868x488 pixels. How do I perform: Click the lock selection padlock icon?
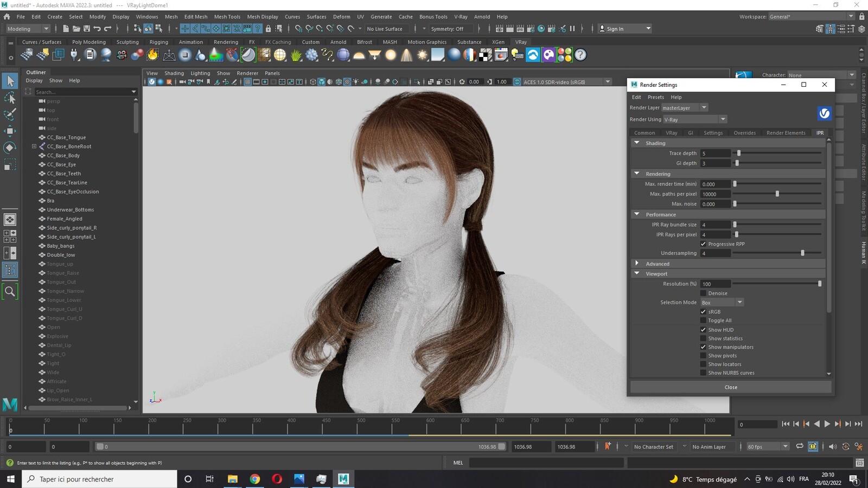coord(268,29)
